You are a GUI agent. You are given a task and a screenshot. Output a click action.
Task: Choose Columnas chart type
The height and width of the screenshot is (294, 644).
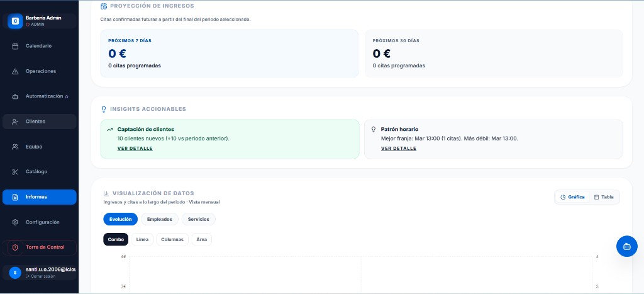pos(172,239)
